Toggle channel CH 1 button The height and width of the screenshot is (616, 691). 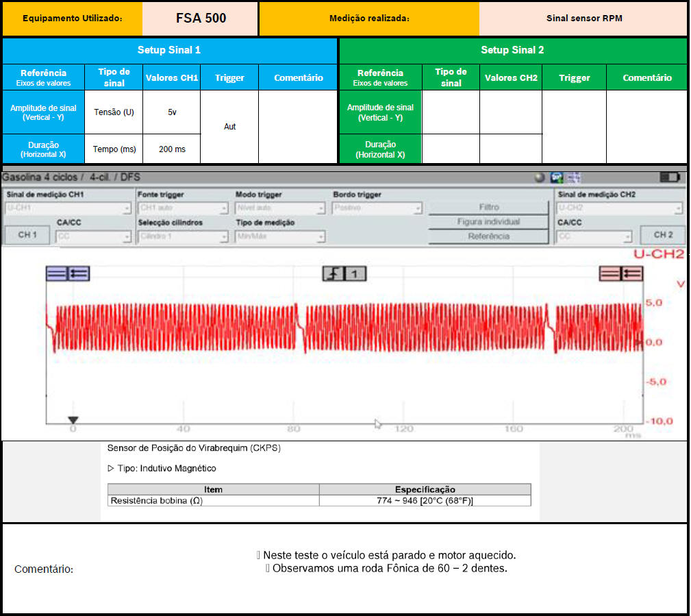coord(27,235)
